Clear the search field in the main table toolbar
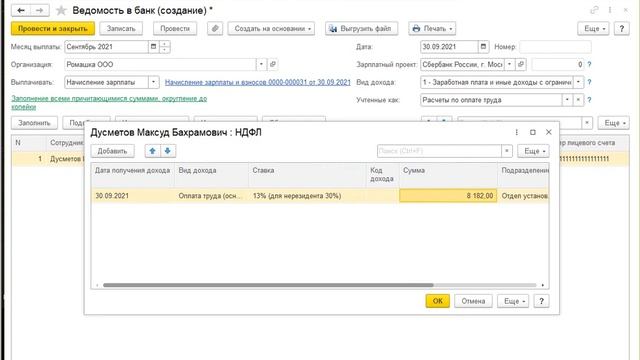640x360 pixels. [x=587, y=123]
